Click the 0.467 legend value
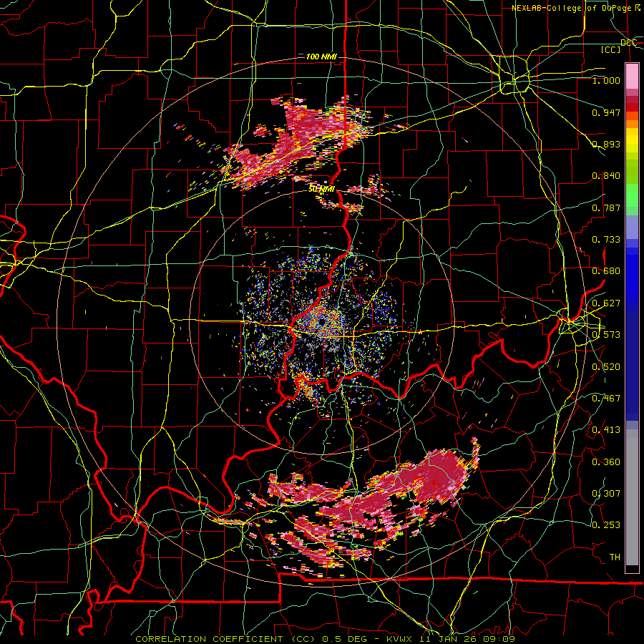This screenshot has height=644, width=644. pyautogui.click(x=606, y=398)
